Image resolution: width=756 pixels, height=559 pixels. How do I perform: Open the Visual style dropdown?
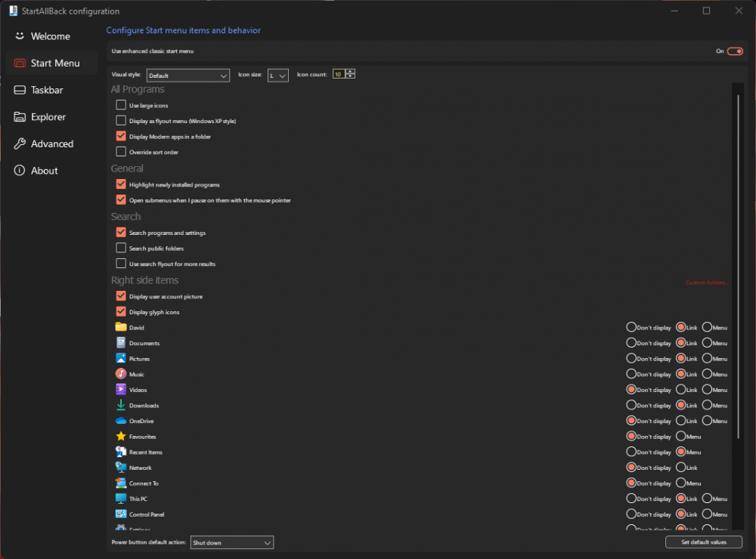point(187,76)
